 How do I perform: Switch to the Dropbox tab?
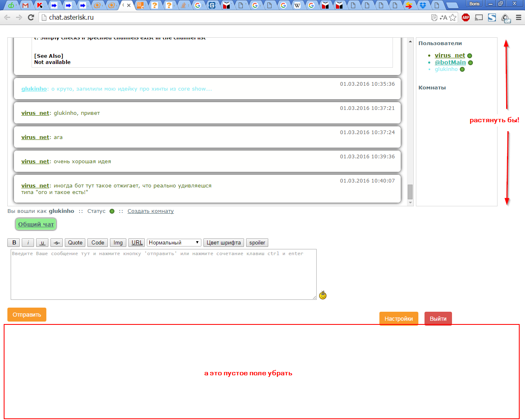423,5
